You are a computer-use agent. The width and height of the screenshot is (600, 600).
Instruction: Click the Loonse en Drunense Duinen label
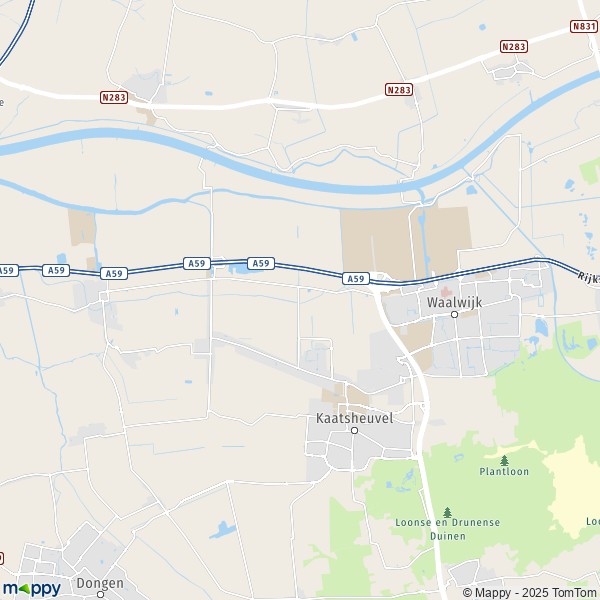[x=448, y=529]
